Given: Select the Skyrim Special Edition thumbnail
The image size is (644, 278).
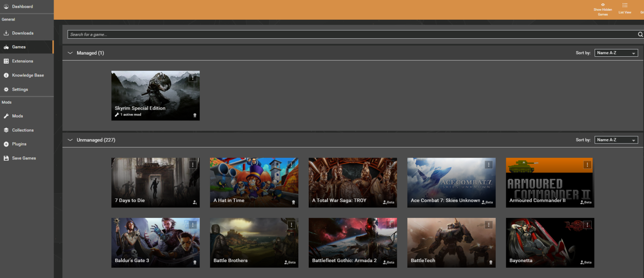Looking at the screenshot, I should pos(155,95).
